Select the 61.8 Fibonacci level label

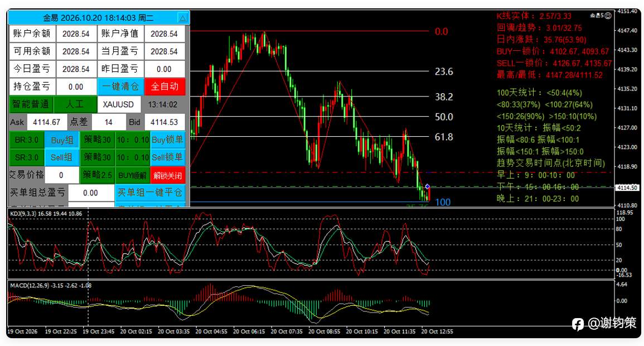click(x=444, y=137)
